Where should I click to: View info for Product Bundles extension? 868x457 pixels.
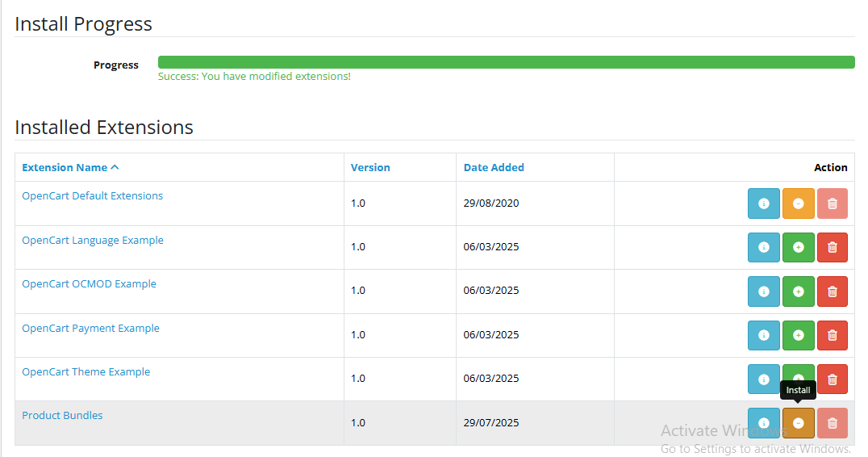point(764,423)
